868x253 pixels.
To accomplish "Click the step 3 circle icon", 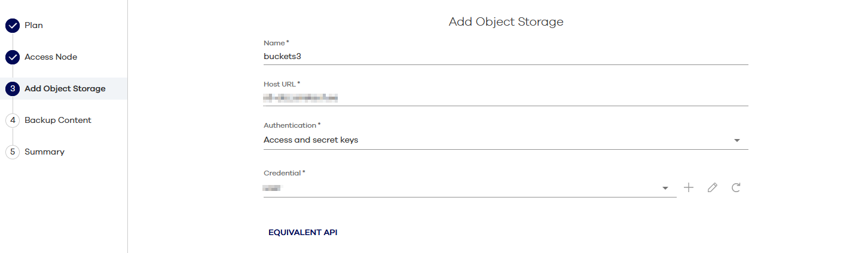I will [13, 89].
